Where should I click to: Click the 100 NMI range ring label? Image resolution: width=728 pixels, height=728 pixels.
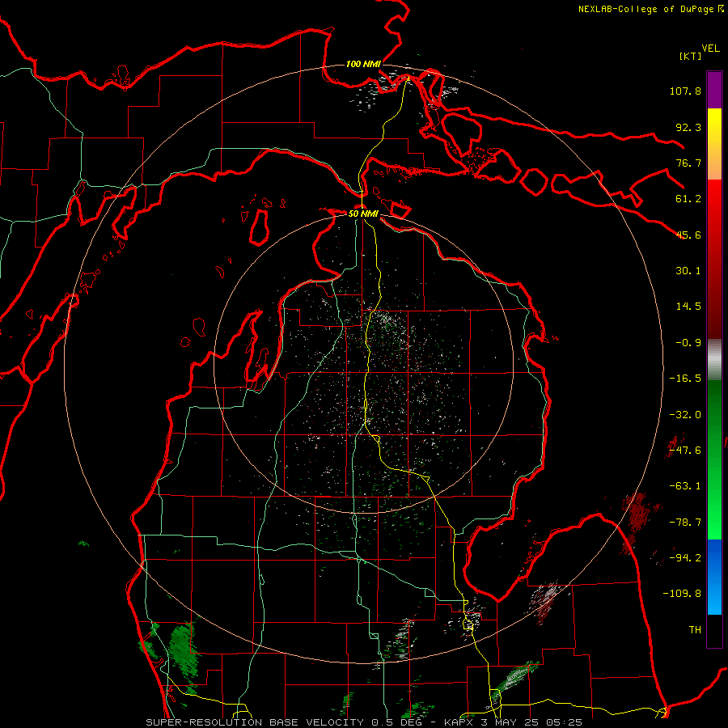363,64
